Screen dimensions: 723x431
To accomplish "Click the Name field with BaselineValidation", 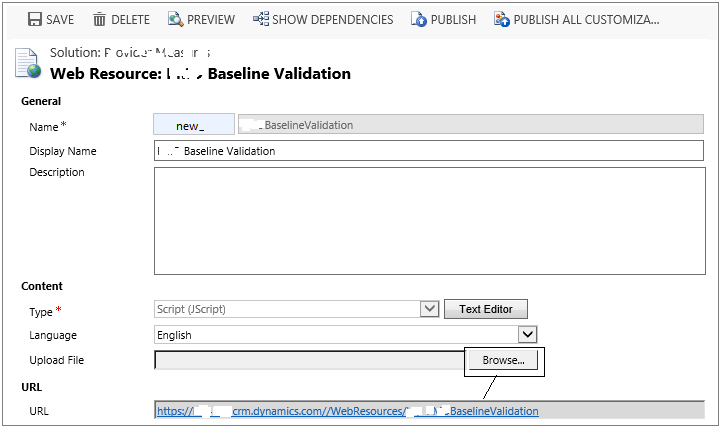I will (470, 125).
